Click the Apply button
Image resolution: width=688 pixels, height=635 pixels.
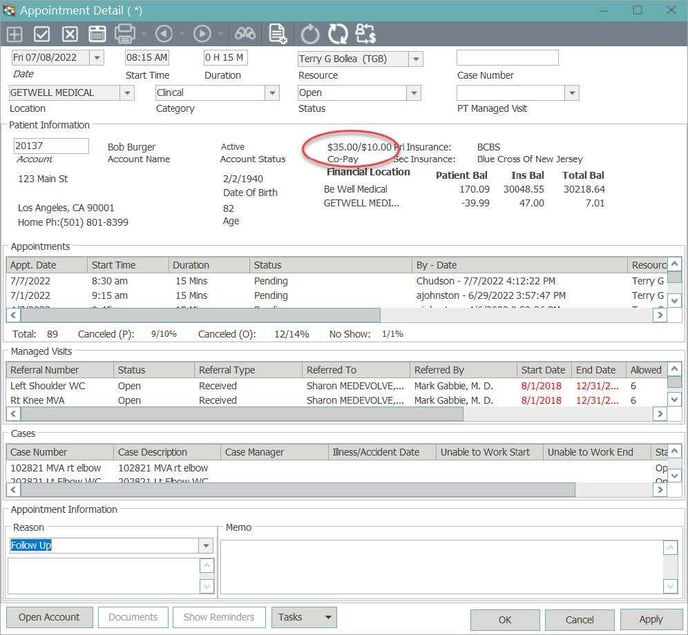click(650, 619)
